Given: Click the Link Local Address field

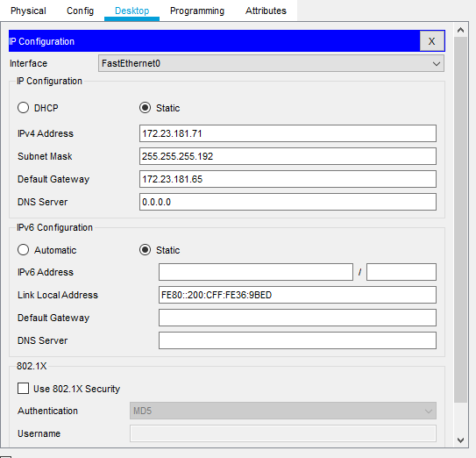Looking at the screenshot, I should click(x=297, y=295).
